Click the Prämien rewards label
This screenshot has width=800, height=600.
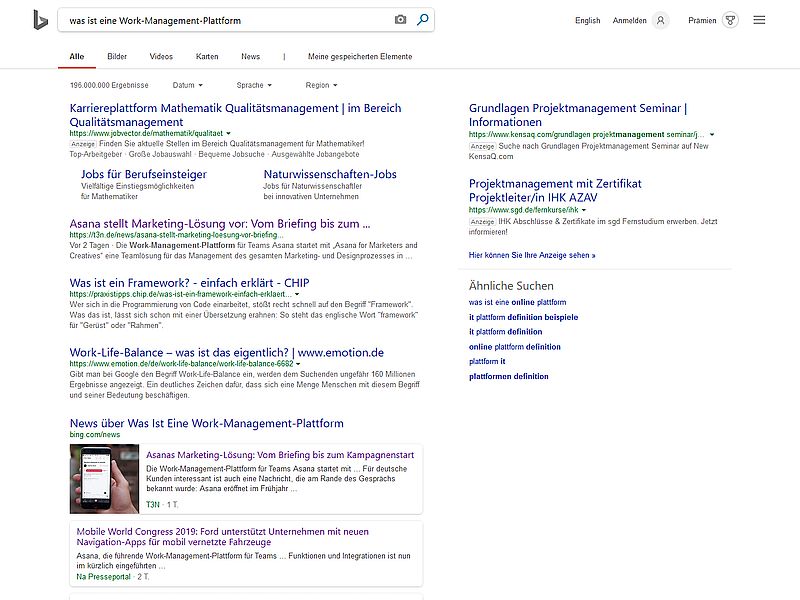click(702, 20)
